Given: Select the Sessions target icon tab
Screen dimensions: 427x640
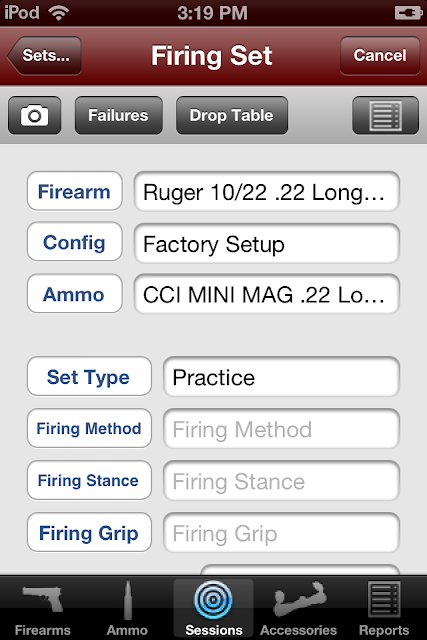Looking at the screenshot, I should 213,600.
